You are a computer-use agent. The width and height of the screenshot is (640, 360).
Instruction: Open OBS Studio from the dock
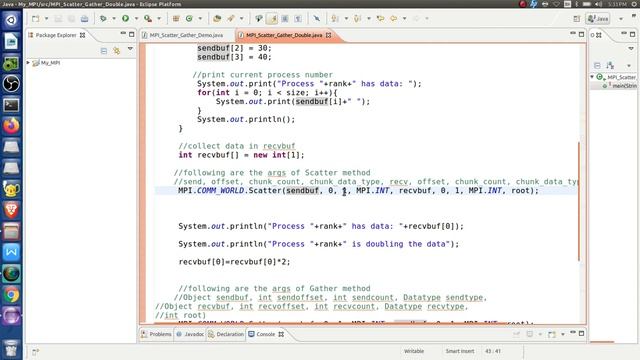pos(11,83)
